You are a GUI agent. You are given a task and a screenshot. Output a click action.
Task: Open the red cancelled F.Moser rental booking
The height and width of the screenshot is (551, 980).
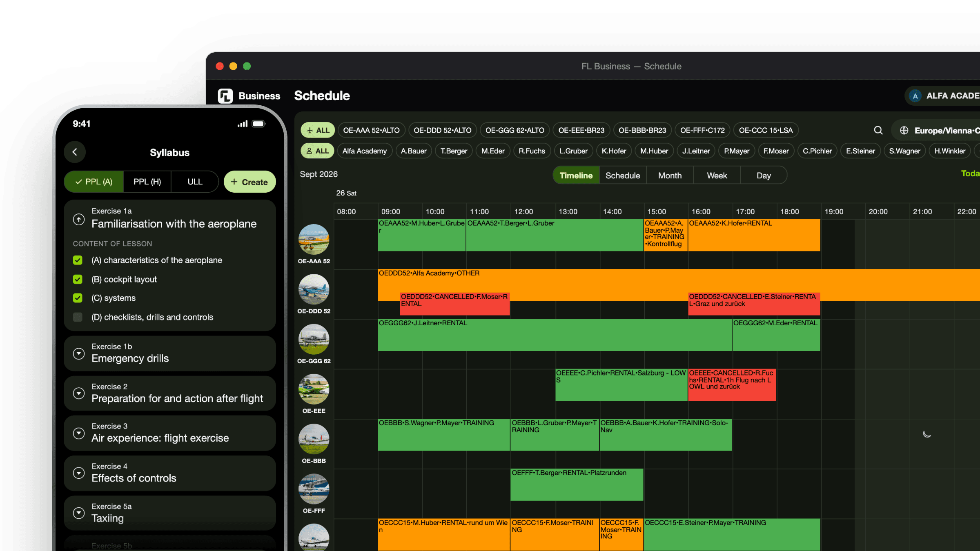[x=455, y=304]
